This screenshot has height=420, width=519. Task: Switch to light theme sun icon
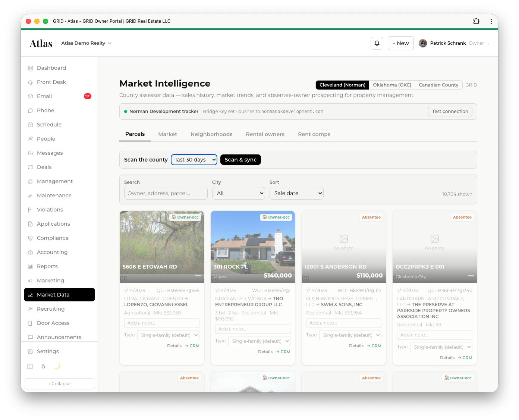tap(44, 366)
